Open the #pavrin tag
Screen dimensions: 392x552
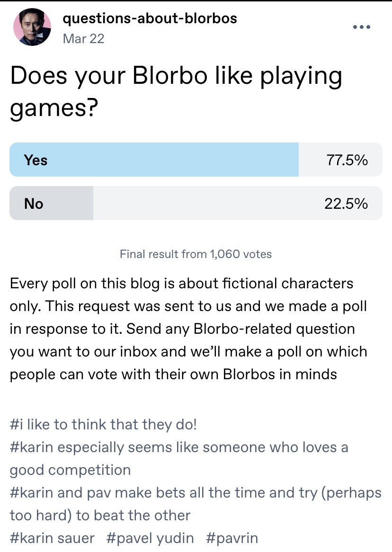232,538
